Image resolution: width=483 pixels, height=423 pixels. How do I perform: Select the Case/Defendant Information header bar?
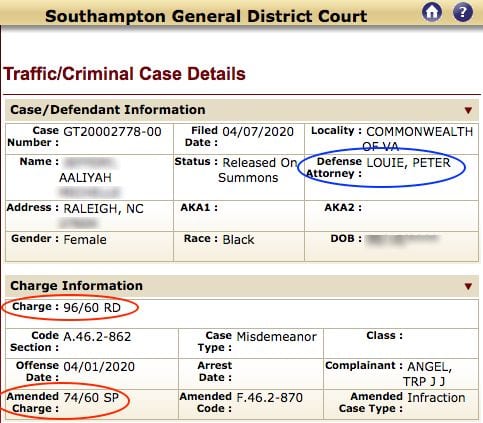(242, 110)
